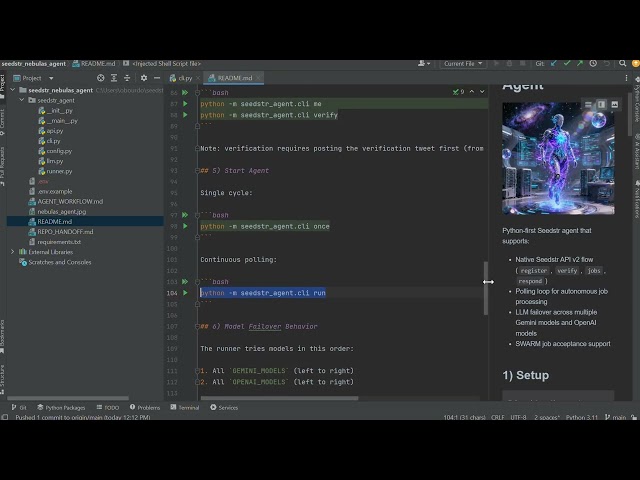Go to next highlighted problem arrow
640x480 pixels.
click(482, 91)
